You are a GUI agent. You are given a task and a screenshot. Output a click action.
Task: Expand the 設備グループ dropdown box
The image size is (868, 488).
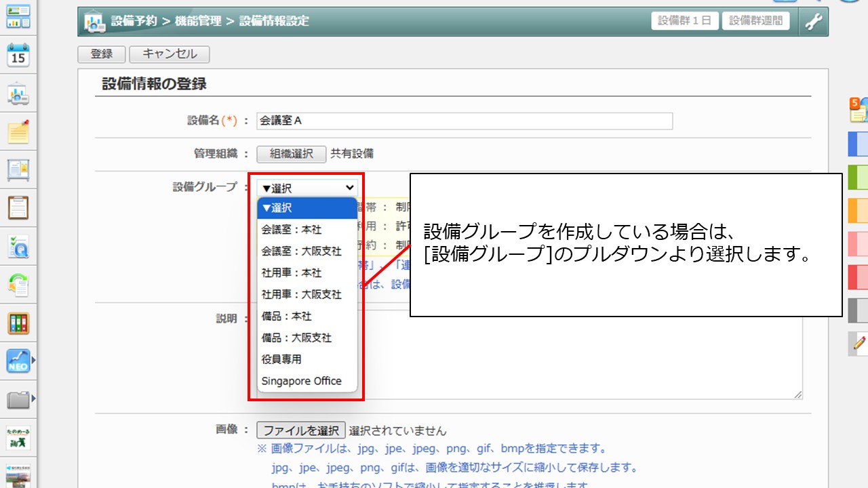pos(307,188)
